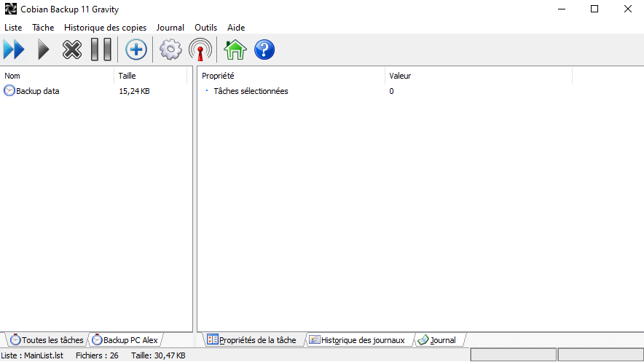644x362 pixels.
Task: Open the Journal menu in menu bar
Action: pyautogui.click(x=170, y=28)
